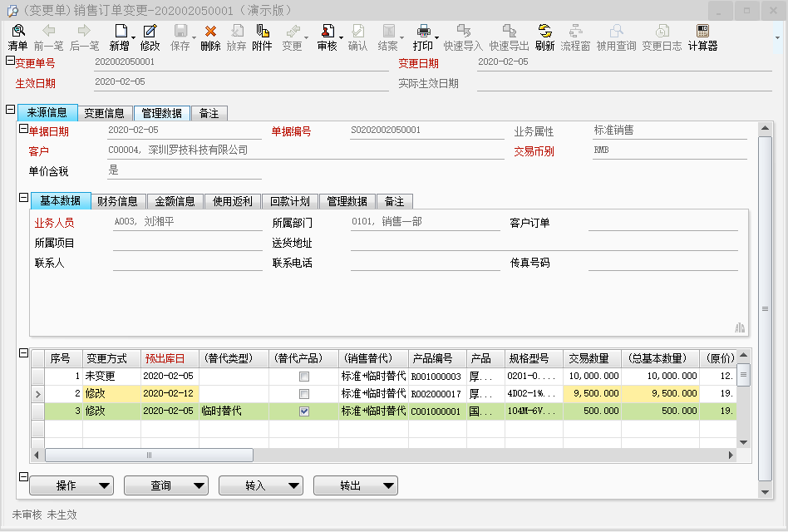
Task: Collapse the 来源信息 tab section
Action: tap(10, 109)
